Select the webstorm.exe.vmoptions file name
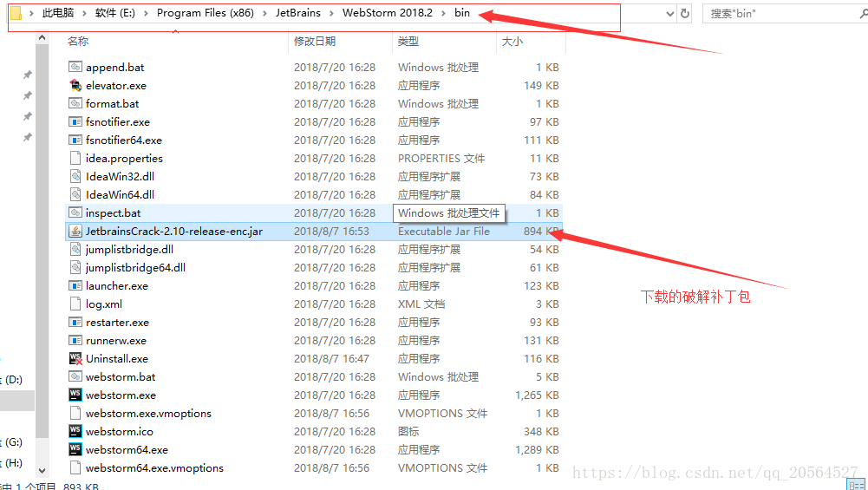The image size is (868, 490). [148, 413]
